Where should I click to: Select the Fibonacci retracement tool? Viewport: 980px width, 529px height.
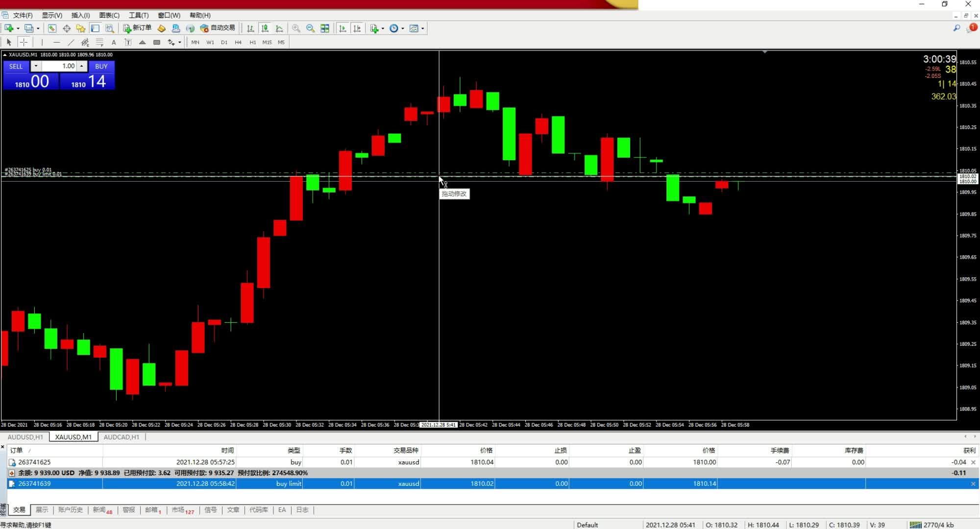coord(99,42)
